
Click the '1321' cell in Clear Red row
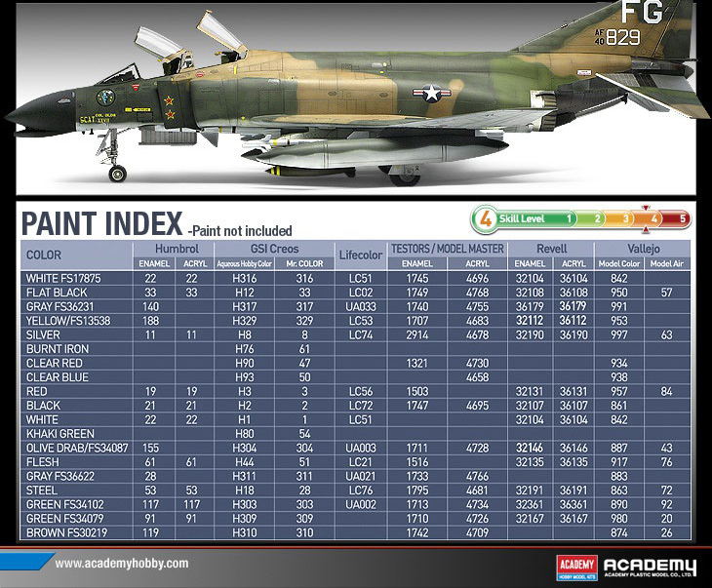pyautogui.click(x=416, y=364)
